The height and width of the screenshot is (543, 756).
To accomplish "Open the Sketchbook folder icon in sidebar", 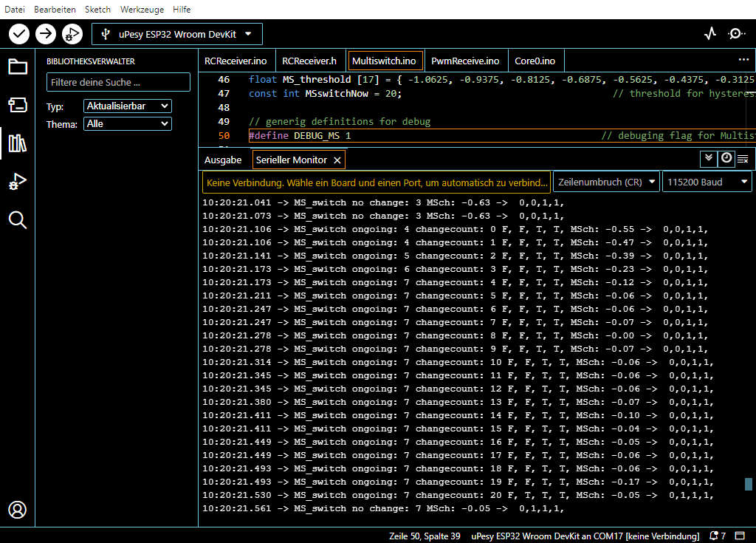I will pos(18,67).
